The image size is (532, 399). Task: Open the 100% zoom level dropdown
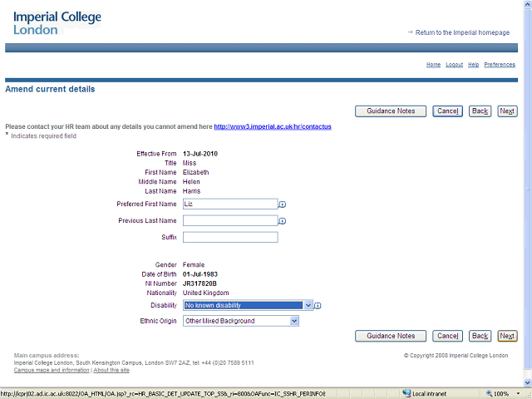[x=516, y=393]
